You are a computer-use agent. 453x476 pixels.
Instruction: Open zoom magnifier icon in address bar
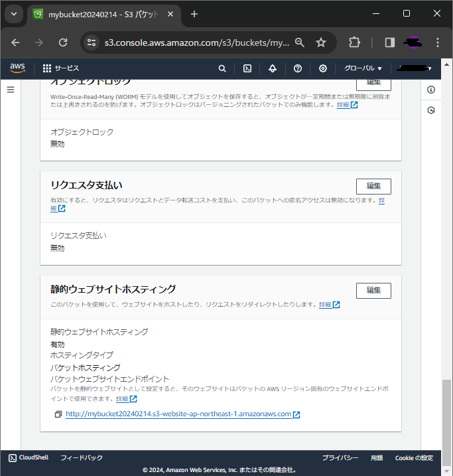pos(300,42)
